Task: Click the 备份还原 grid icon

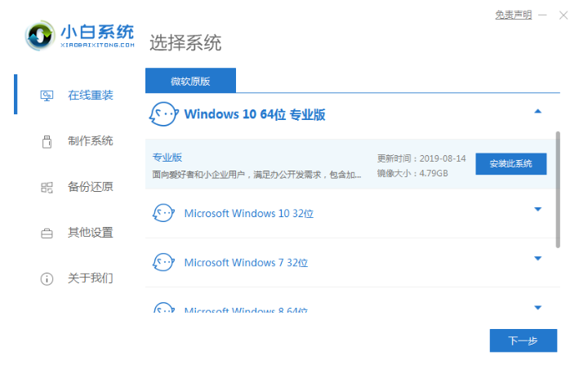Action: coord(47,187)
